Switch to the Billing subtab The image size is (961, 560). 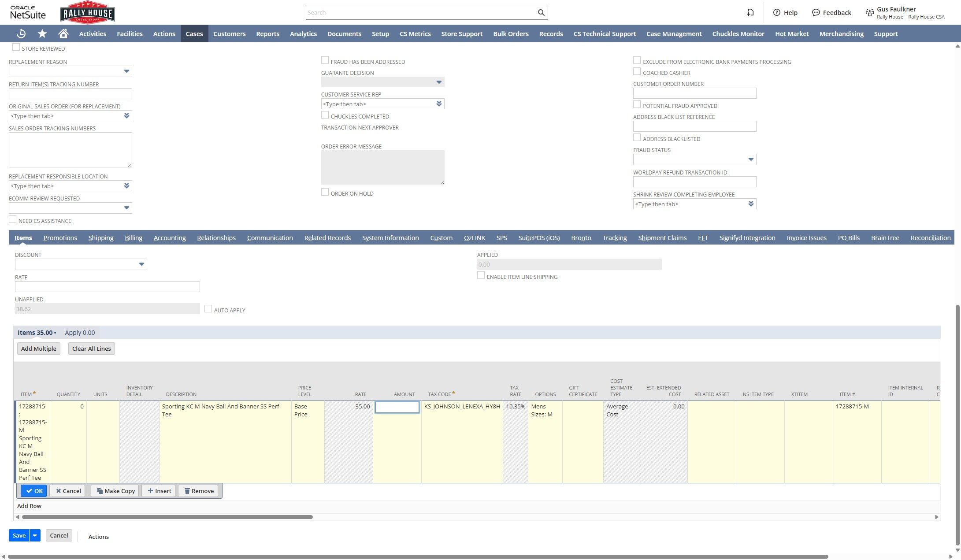click(x=134, y=238)
